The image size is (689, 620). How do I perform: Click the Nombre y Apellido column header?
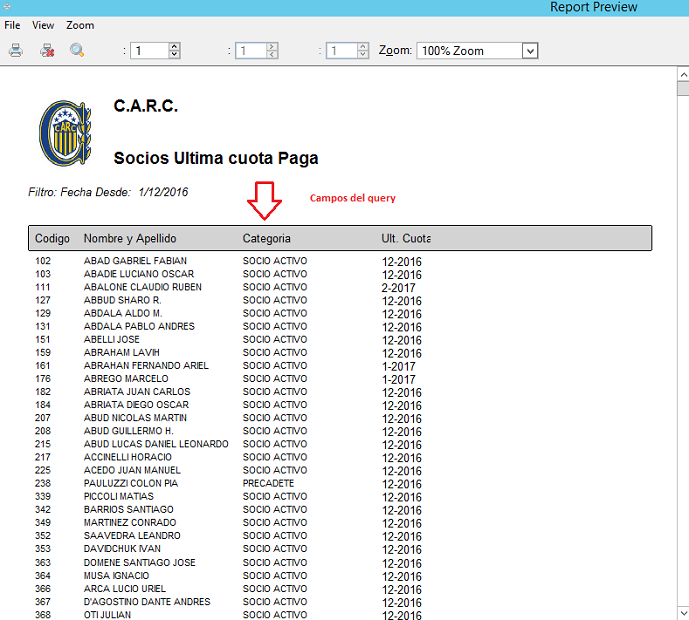click(130, 239)
